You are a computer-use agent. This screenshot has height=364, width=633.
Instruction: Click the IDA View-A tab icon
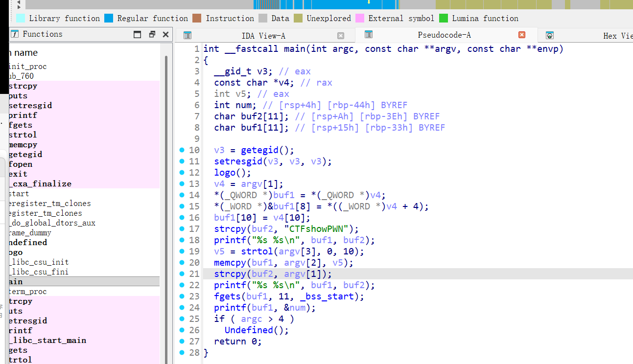[188, 36]
